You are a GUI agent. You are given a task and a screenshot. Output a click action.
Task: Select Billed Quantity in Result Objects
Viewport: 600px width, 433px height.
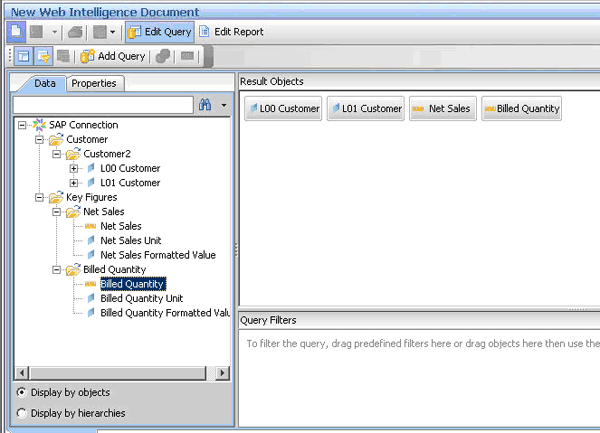point(521,108)
